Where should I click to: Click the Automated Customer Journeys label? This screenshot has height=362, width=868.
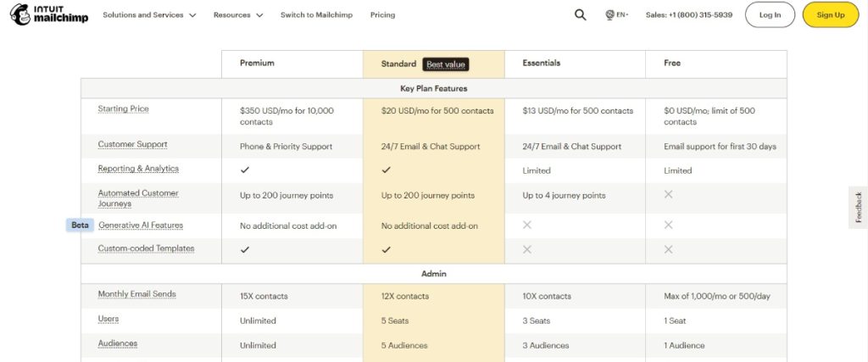[x=138, y=198]
